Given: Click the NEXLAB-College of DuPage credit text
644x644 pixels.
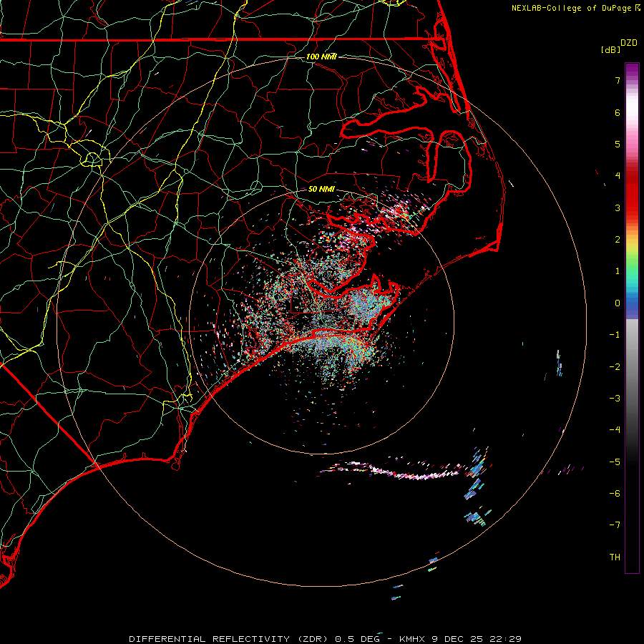Looking at the screenshot, I should 572,8.
